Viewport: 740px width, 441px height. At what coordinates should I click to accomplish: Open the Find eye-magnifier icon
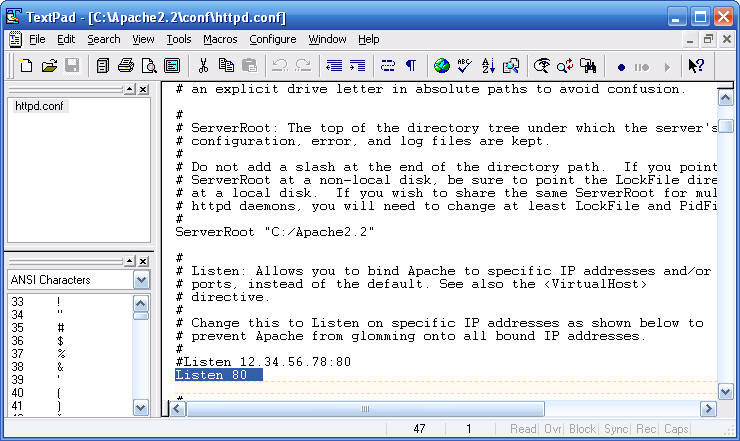(x=542, y=66)
